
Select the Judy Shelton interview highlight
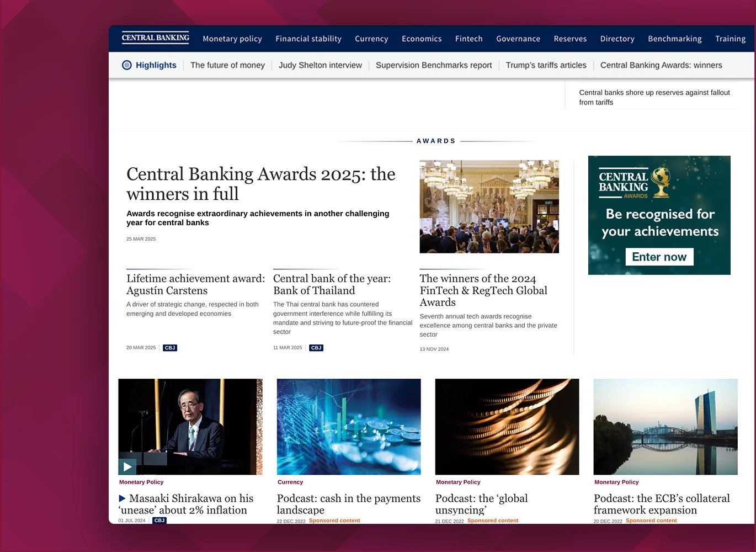pyautogui.click(x=320, y=65)
